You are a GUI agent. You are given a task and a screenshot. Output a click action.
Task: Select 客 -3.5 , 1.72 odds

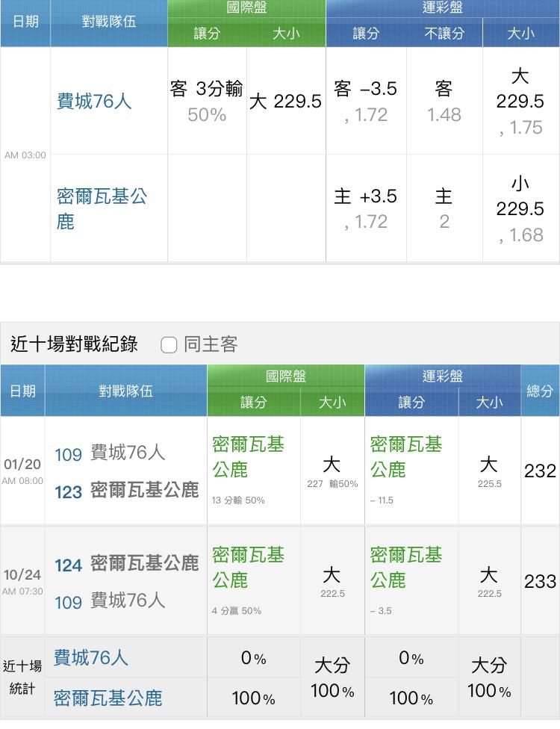click(x=366, y=101)
